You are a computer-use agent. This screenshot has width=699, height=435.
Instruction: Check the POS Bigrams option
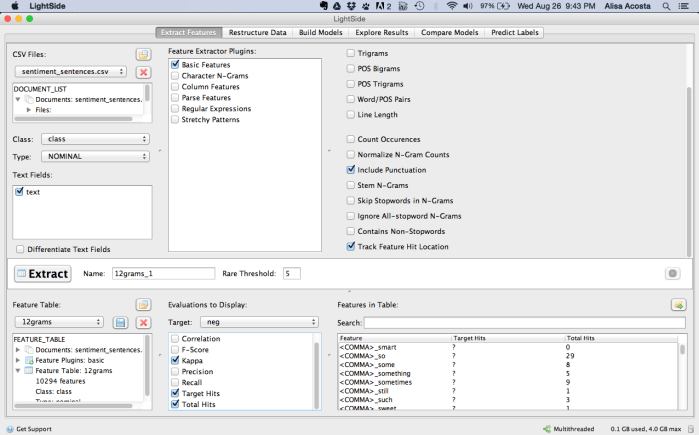(351, 69)
